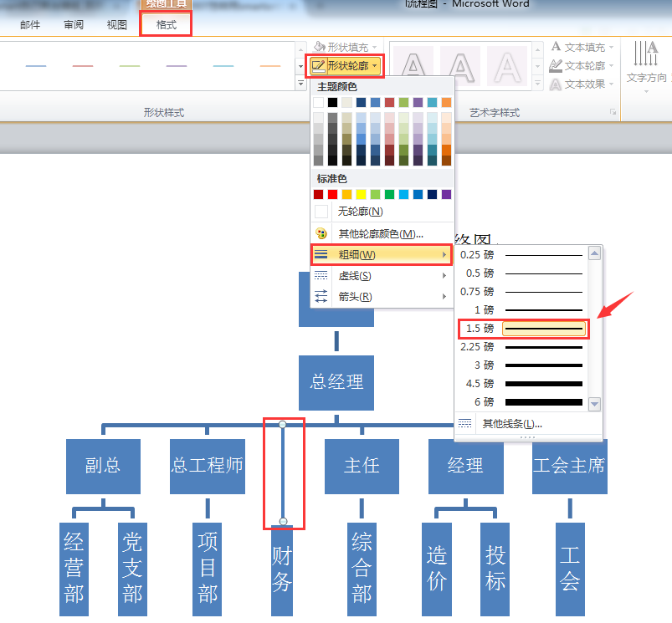672x623 pixels.
Task: Pick the purple standard color swatch
Action: [x=447, y=194]
